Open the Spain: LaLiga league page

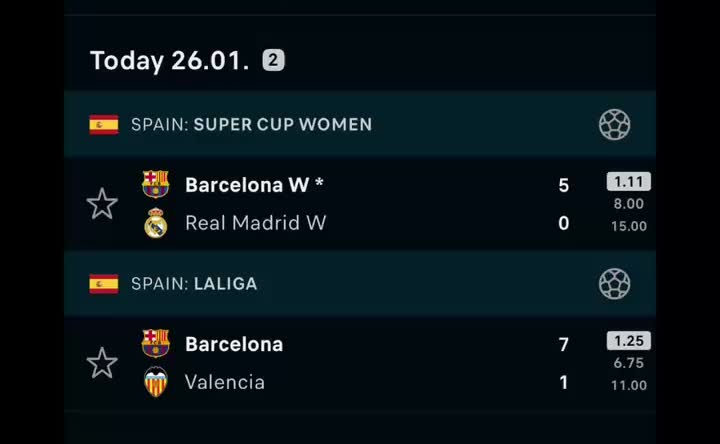(x=194, y=284)
